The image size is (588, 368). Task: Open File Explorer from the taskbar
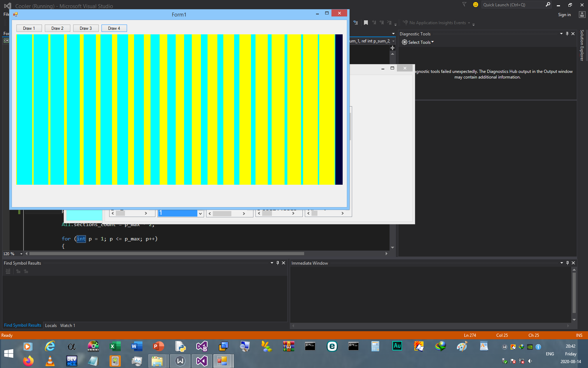(157, 361)
